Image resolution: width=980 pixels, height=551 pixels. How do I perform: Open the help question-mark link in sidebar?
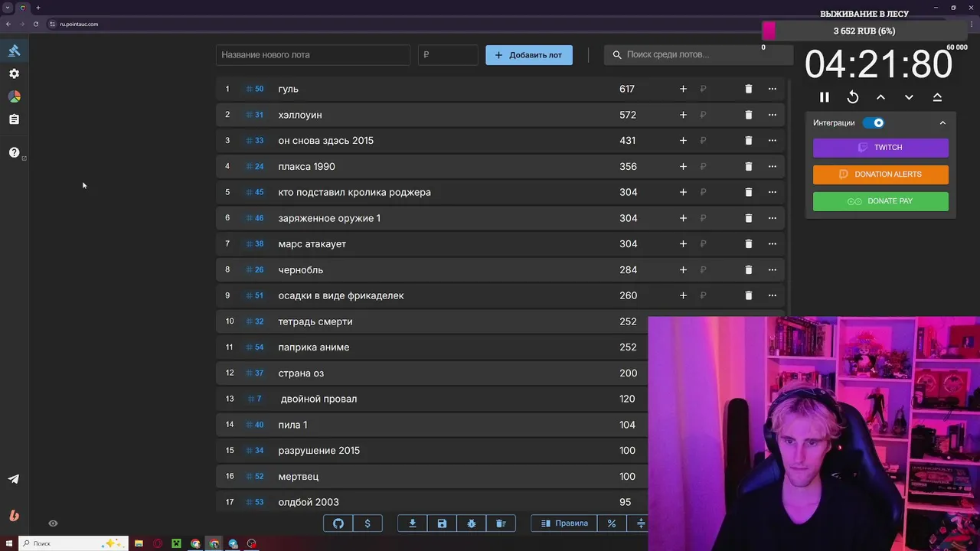14,152
